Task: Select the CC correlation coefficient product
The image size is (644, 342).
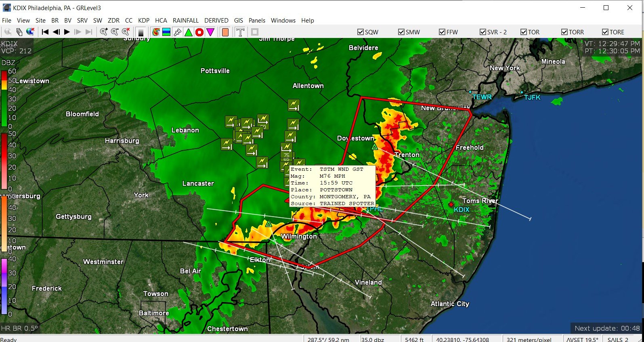Action: [129, 20]
